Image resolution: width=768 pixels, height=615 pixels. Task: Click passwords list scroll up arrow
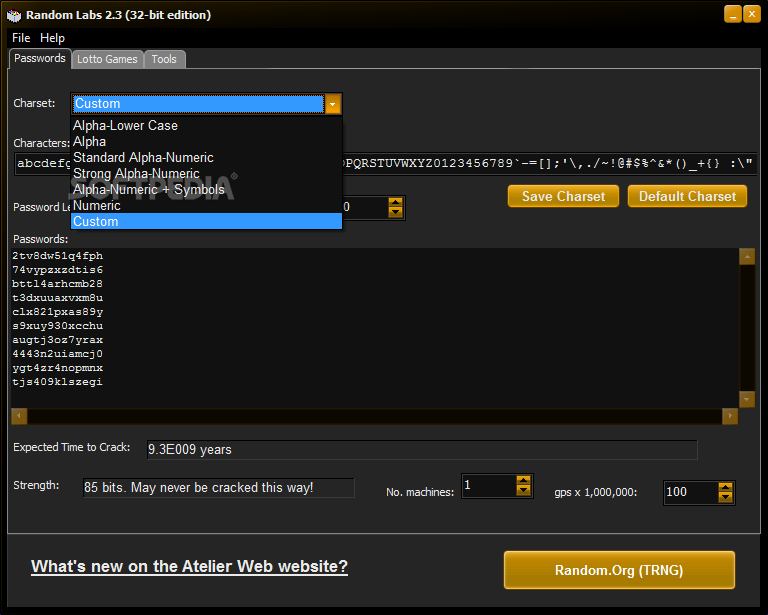[x=747, y=257]
